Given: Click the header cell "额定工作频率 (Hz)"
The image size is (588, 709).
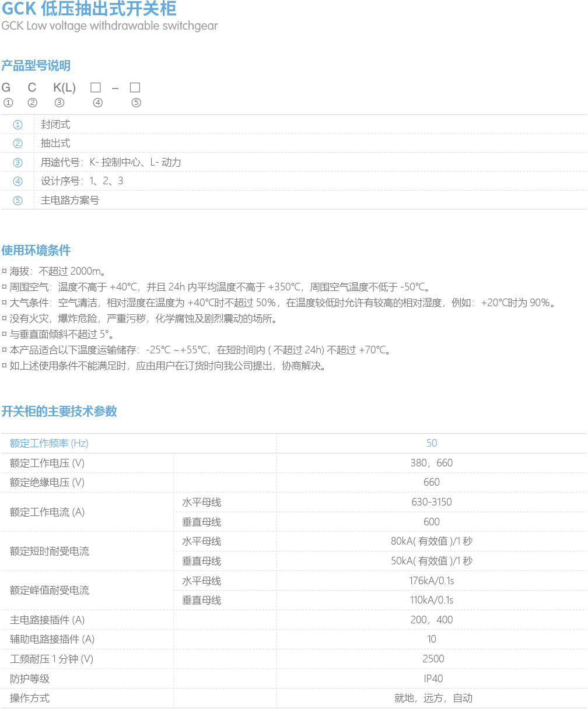Looking at the screenshot, I should coord(49,443).
